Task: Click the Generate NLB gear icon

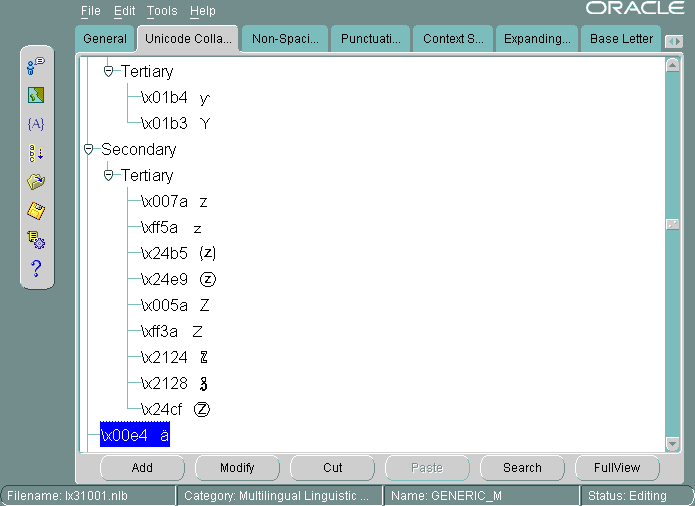Action: 36,240
